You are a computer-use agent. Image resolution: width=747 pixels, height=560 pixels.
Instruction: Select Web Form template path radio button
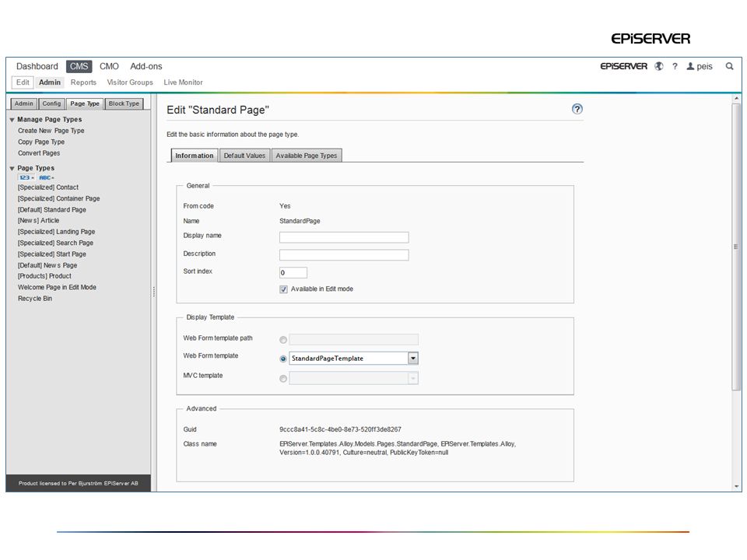click(283, 340)
